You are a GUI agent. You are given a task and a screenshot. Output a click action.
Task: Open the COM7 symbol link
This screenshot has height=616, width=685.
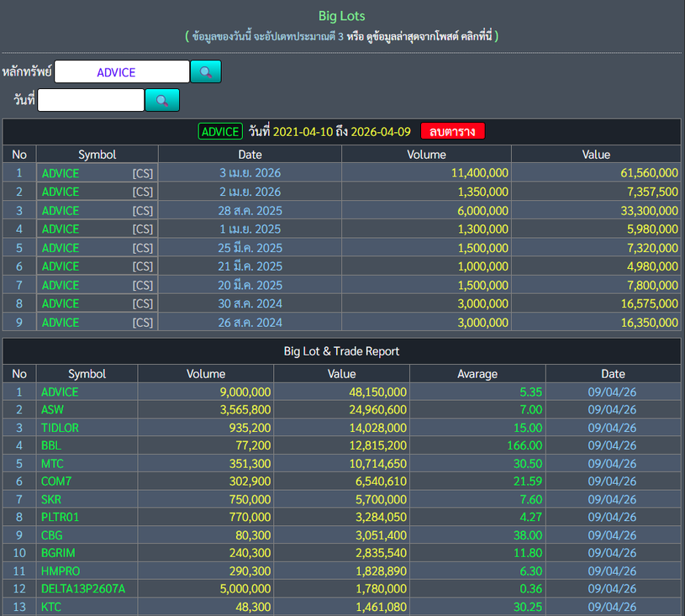point(55,481)
